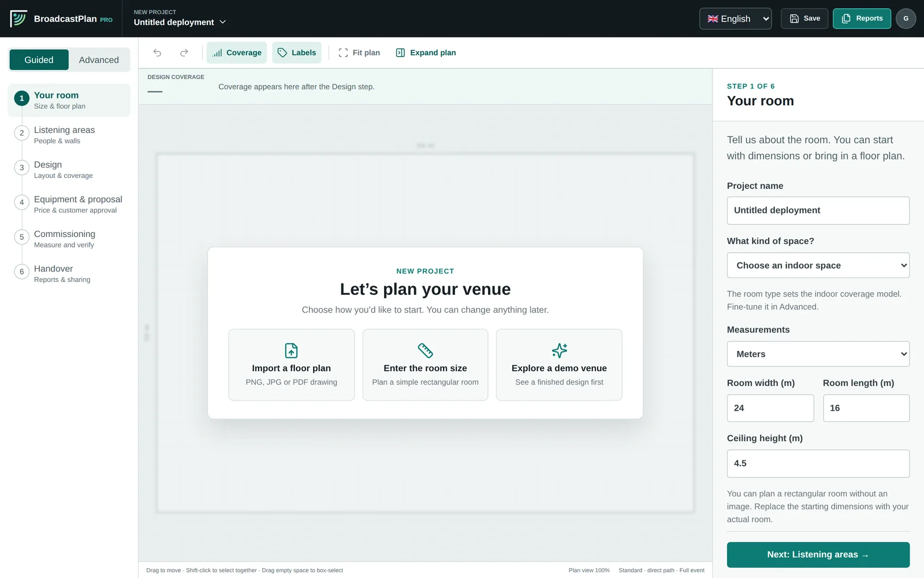Open the Reports button

tap(862, 18)
